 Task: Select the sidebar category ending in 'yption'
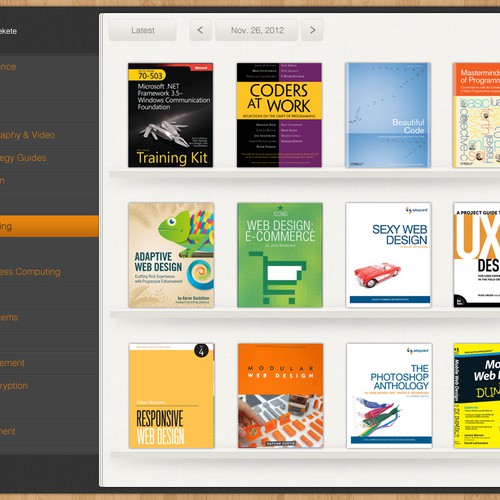pyautogui.click(x=49, y=386)
